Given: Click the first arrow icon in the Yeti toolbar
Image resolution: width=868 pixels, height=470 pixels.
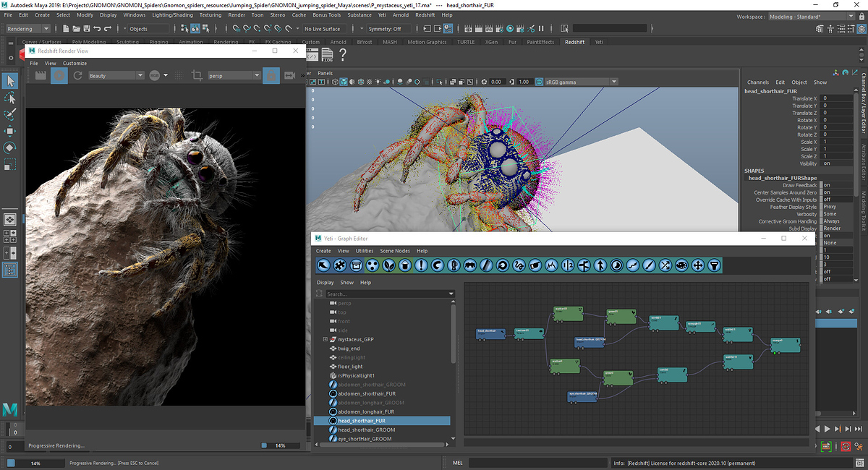Looking at the screenshot, I should 323,265.
